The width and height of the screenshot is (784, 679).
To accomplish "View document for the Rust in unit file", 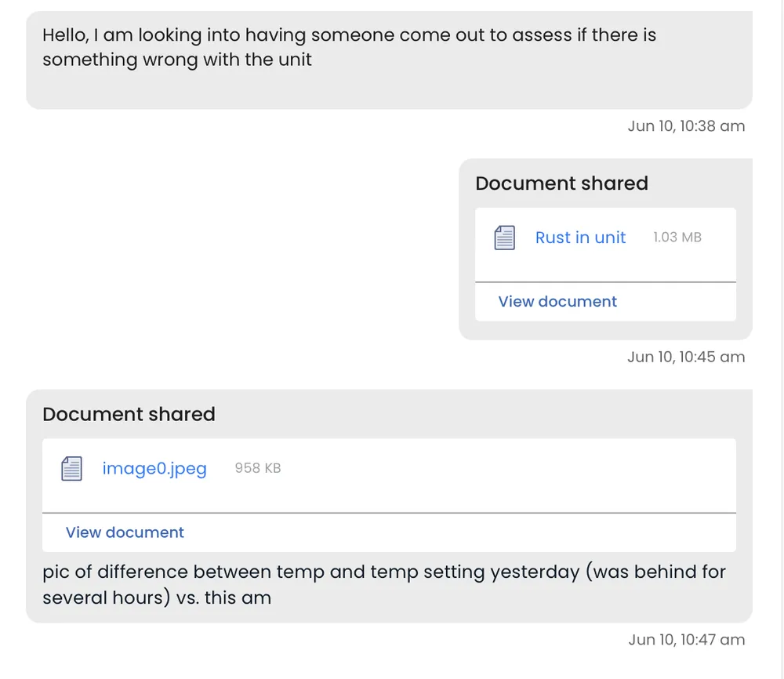I will click(557, 302).
